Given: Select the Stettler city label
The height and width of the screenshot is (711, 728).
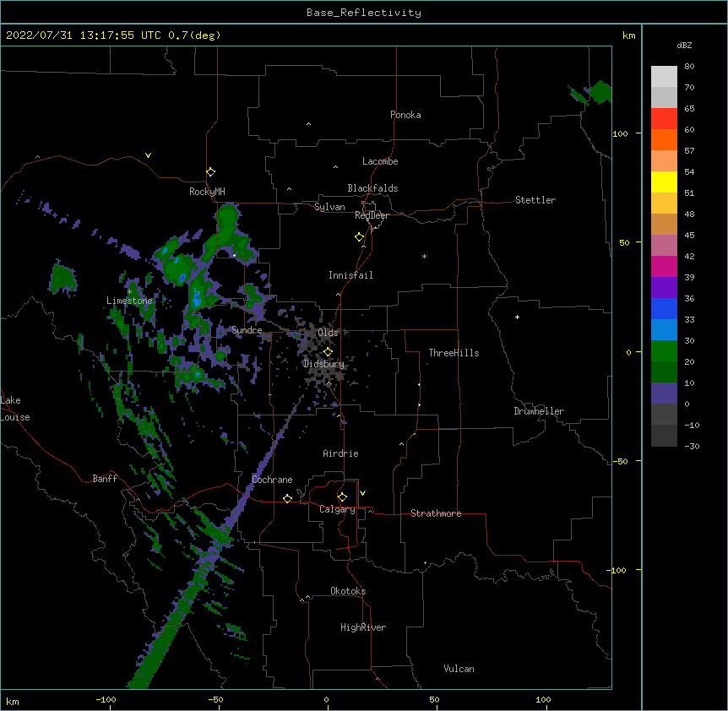Looking at the screenshot, I should click(x=535, y=200).
